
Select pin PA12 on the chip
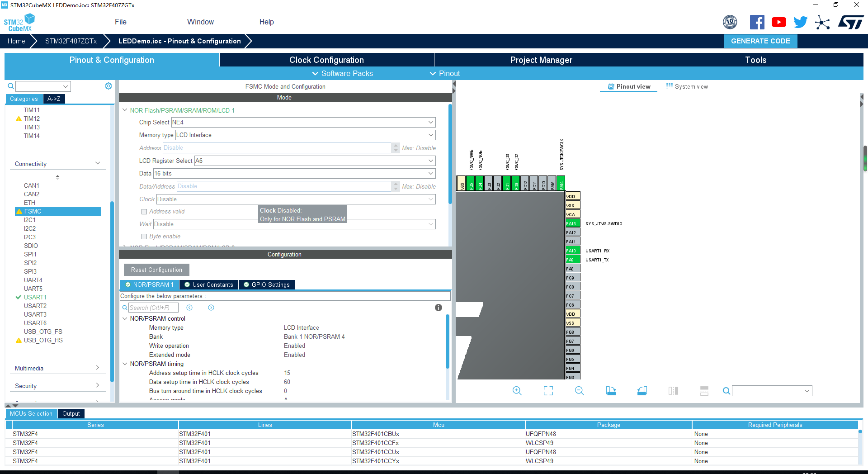point(573,232)
